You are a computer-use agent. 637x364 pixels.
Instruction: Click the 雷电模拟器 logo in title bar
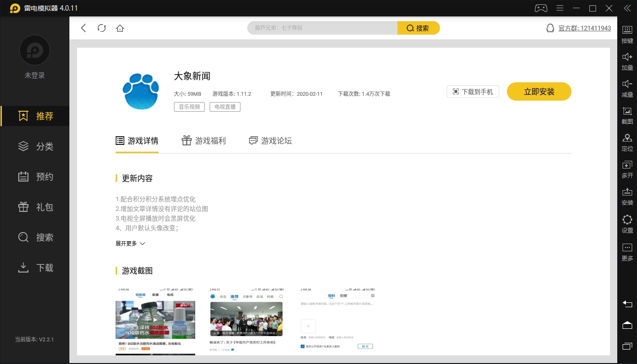point(15,8)
